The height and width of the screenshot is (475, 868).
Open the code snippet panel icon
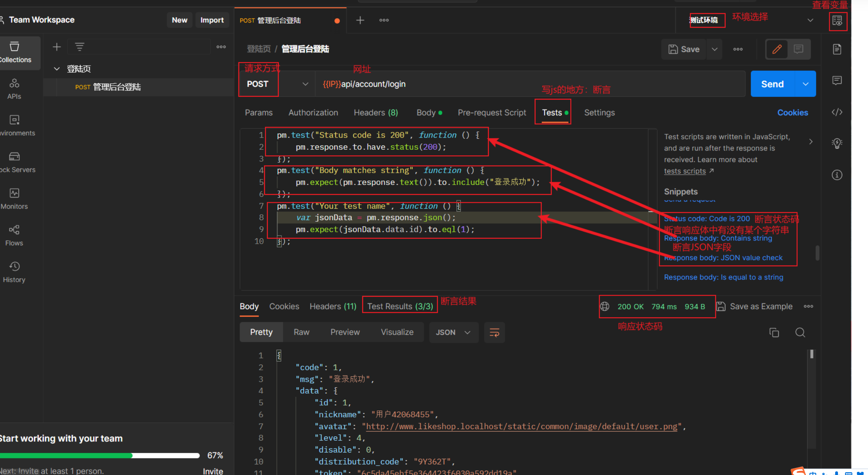(837, 112)
